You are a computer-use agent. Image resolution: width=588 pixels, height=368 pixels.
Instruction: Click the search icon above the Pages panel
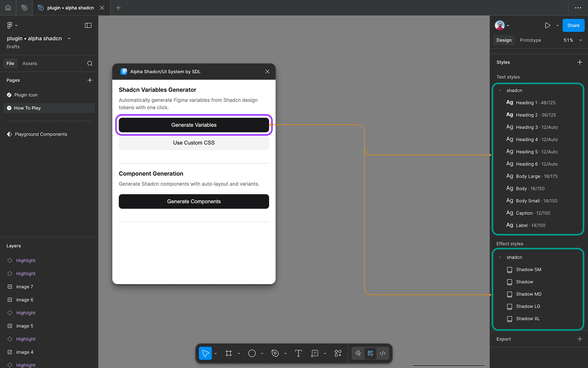click(x=89, y=63)
